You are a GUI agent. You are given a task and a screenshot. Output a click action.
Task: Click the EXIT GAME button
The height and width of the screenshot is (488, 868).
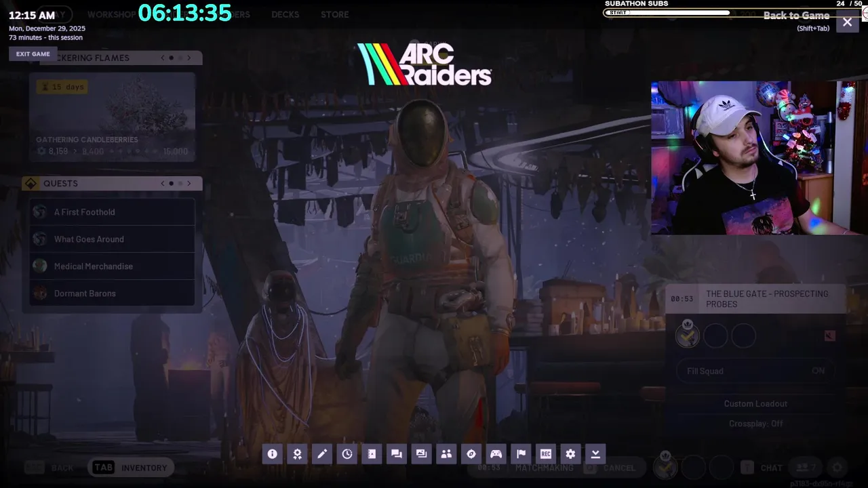33,54
